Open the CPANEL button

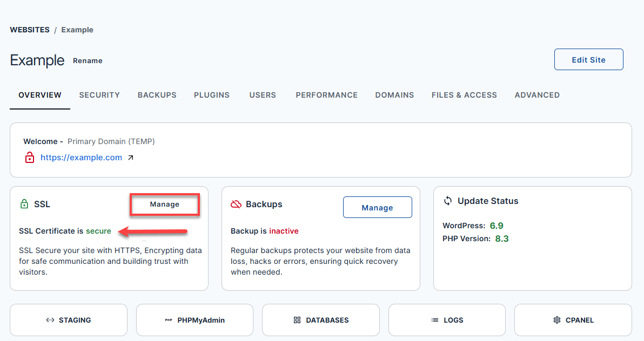(x=573, y=320)
